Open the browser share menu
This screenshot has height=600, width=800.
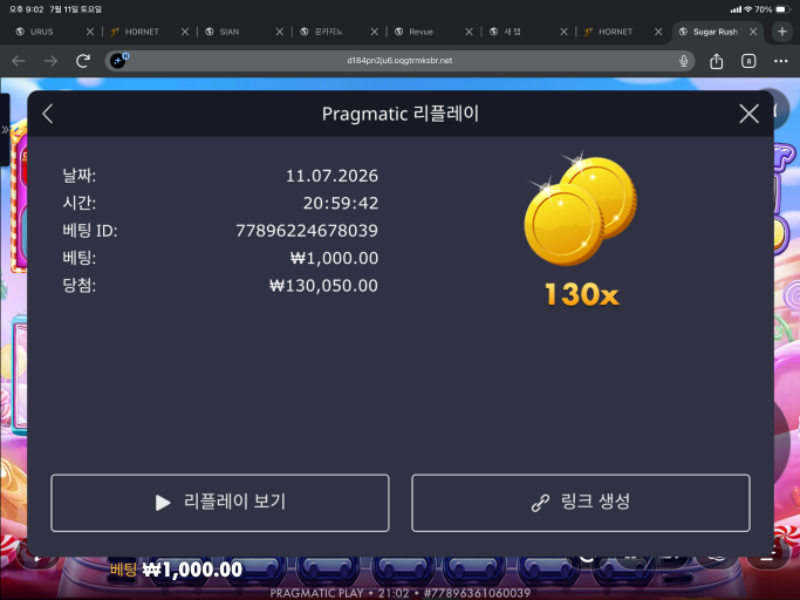(716, 61)
